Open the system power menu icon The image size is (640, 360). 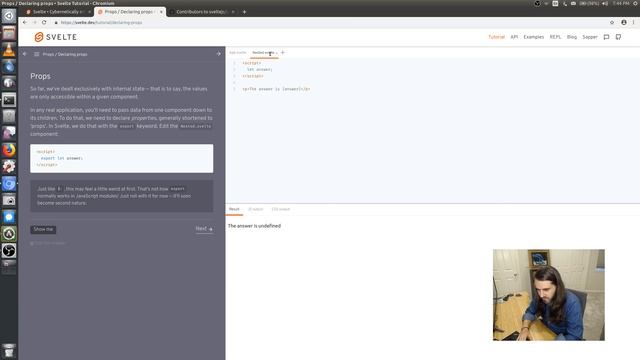(x=636, y=3)
